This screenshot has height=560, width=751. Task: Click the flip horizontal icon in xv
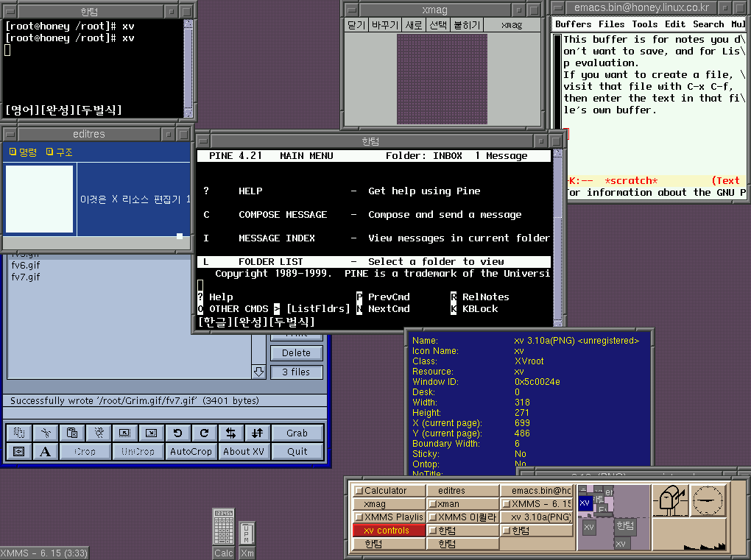(230, 433)
